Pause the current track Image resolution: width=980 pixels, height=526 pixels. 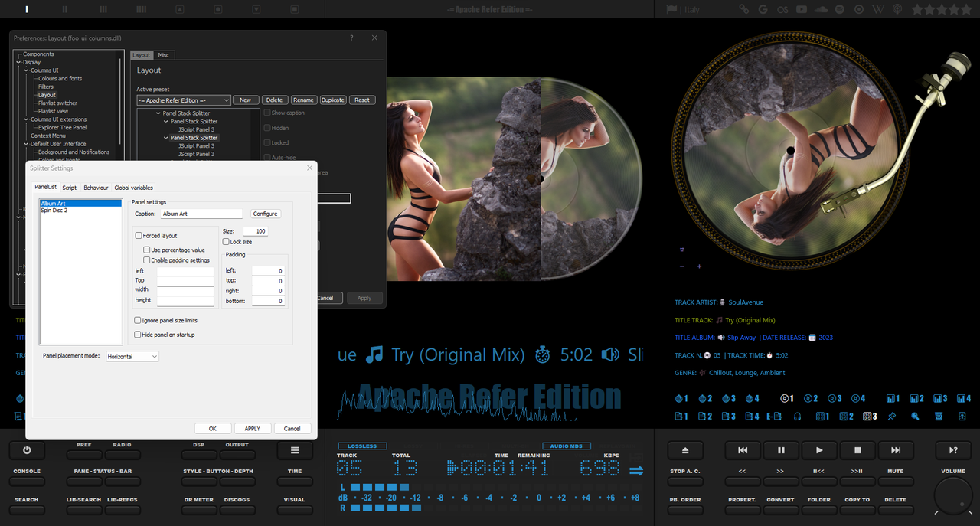point(781,450)
